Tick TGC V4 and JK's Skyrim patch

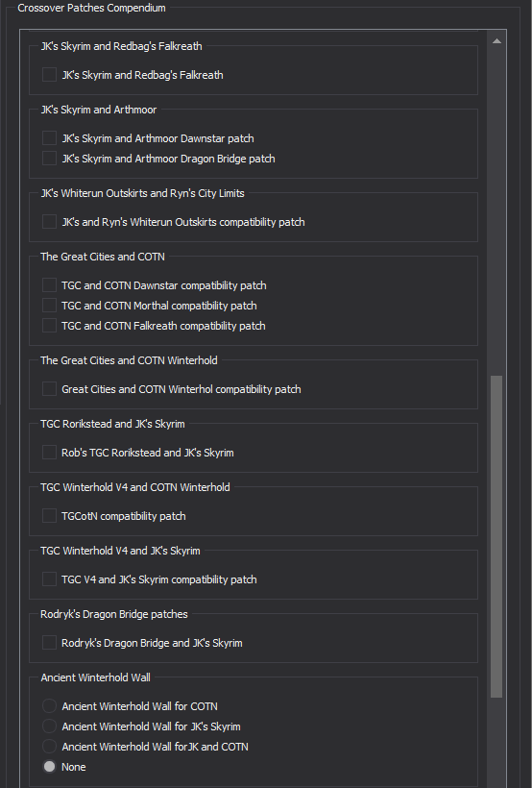tap(49, 579)
